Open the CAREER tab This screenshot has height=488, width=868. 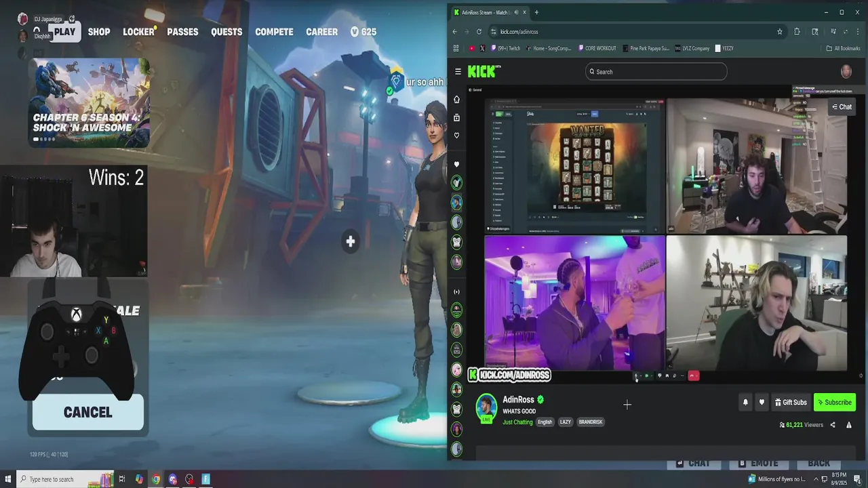tap(321, 32)
